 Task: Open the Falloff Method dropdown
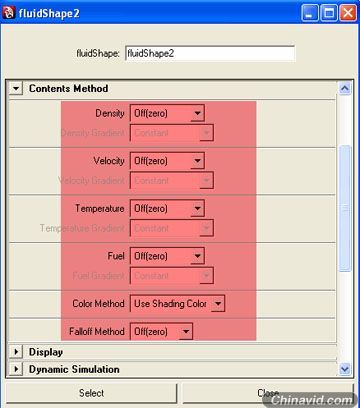(161, 332)
